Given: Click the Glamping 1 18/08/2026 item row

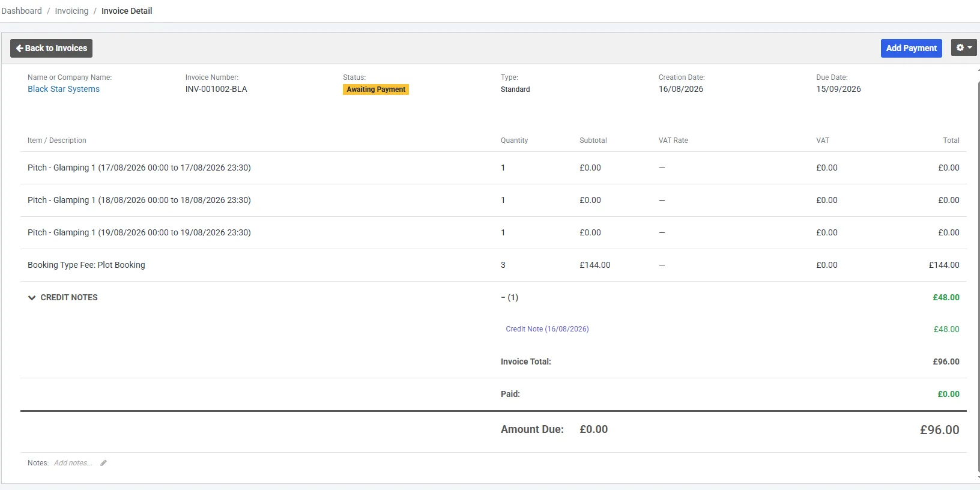Looking at the screenshot, I should click(x=493, y=200).
